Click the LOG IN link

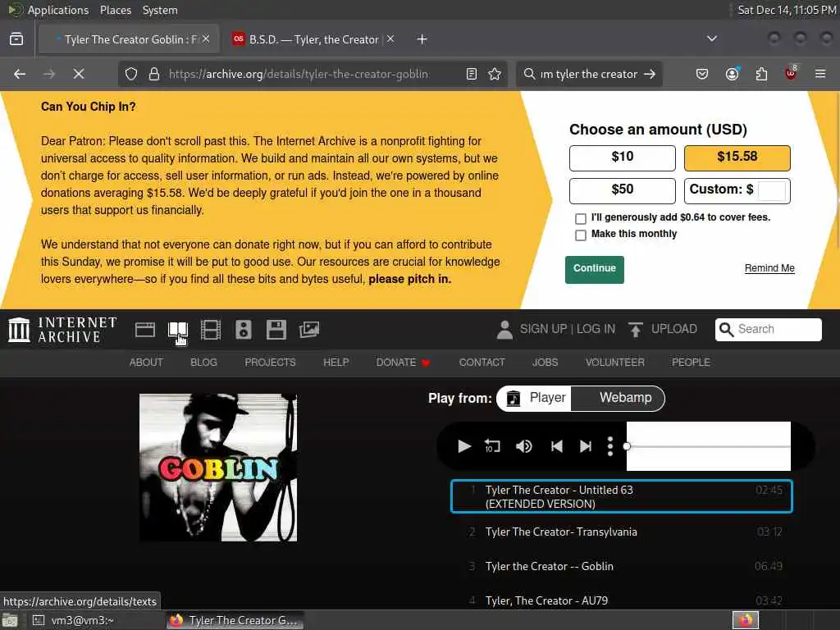point(596,329)
